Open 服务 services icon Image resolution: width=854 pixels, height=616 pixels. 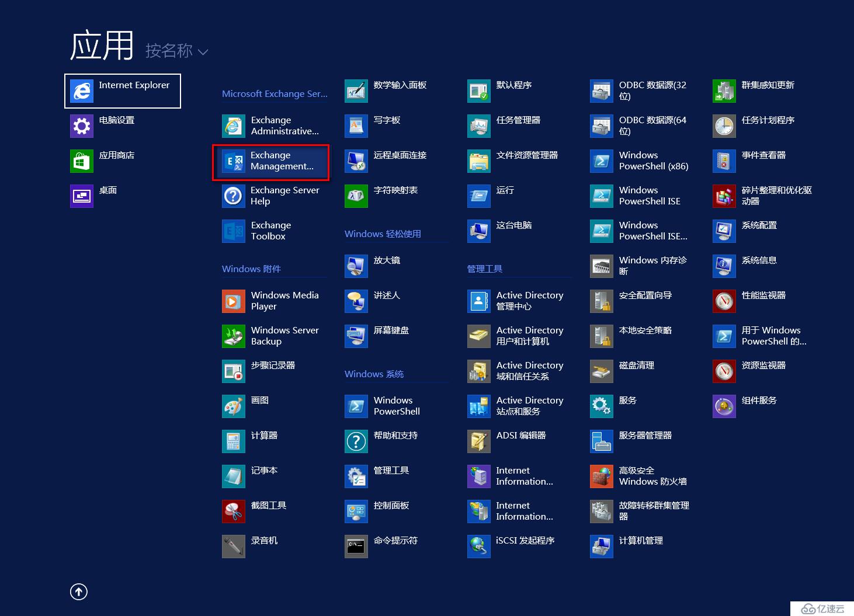tap(602, 406)
